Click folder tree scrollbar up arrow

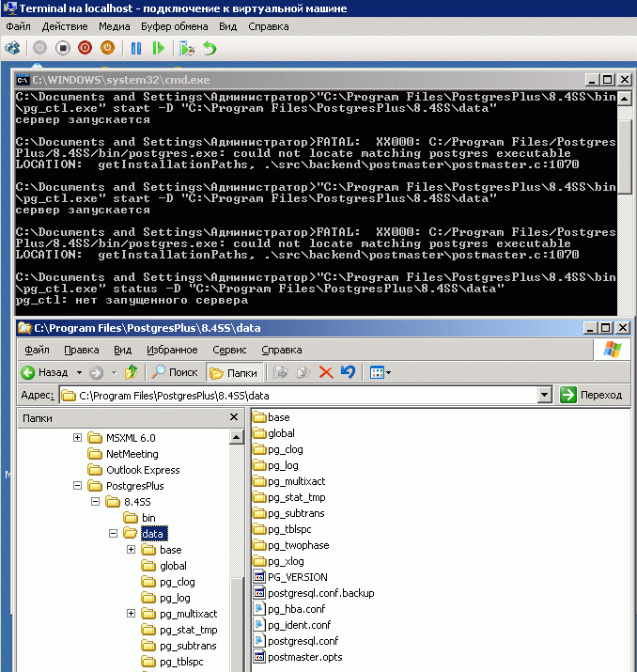(x=236, y=437)
